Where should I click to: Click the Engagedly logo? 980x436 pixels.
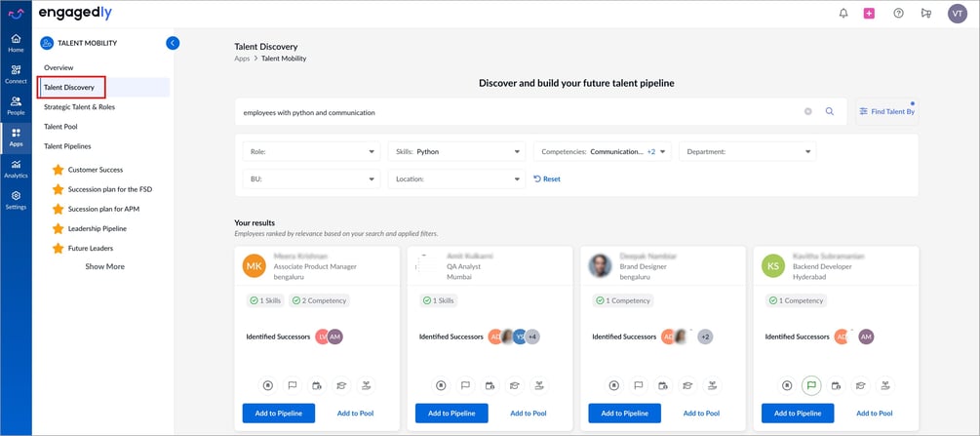pos(75,13)
